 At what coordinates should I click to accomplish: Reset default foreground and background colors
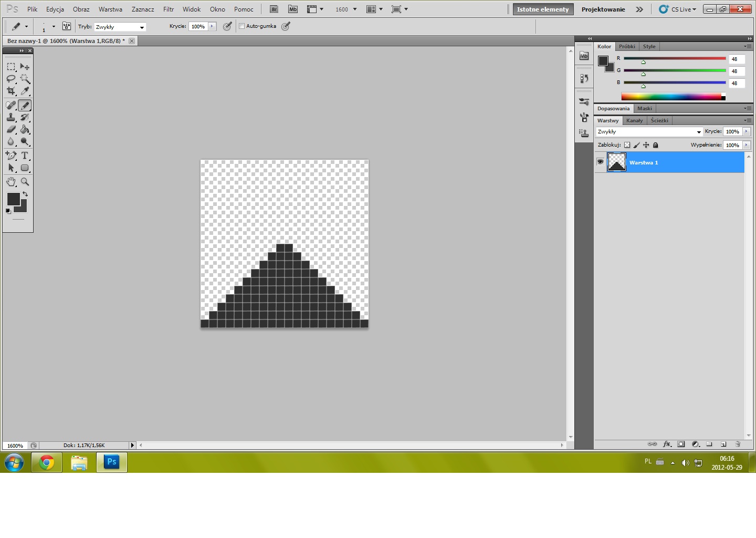click(8, 211)
